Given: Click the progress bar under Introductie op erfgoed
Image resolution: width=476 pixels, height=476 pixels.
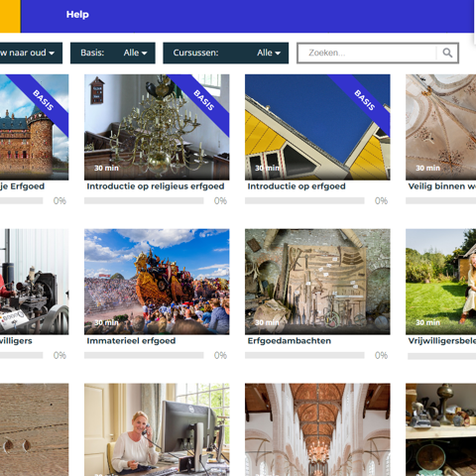Looking at the screenshot, I should pyautogui.click(x=304, y=200).
